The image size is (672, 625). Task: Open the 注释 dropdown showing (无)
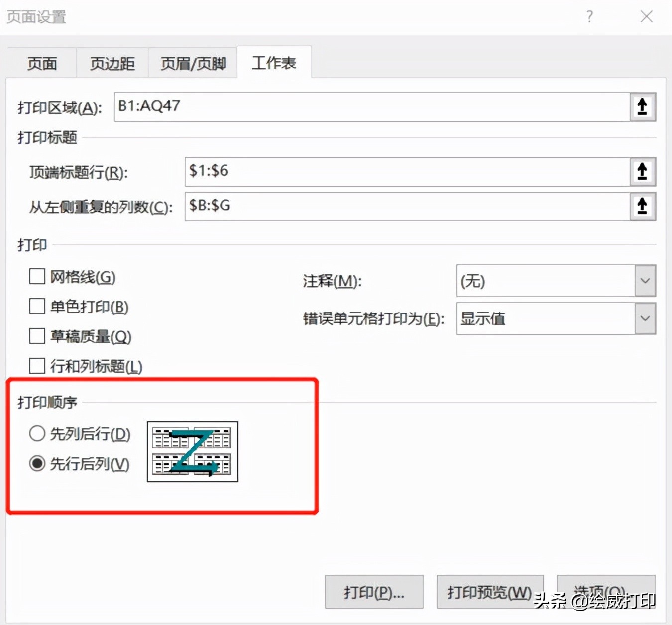pos(645,281)
